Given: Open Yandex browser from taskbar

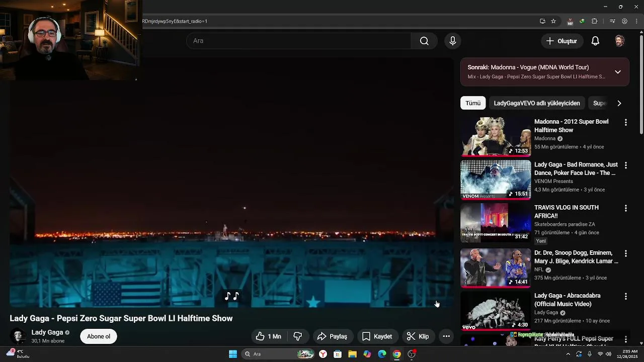Looking at the screenshot, I should pyautogui.click(x=323, y=354).
